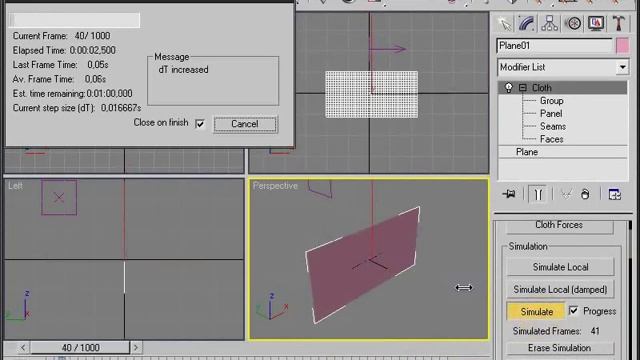Screen dimensions: 640x360
Task: Click the Plane01 object name field
Action: tap(554, 46)
